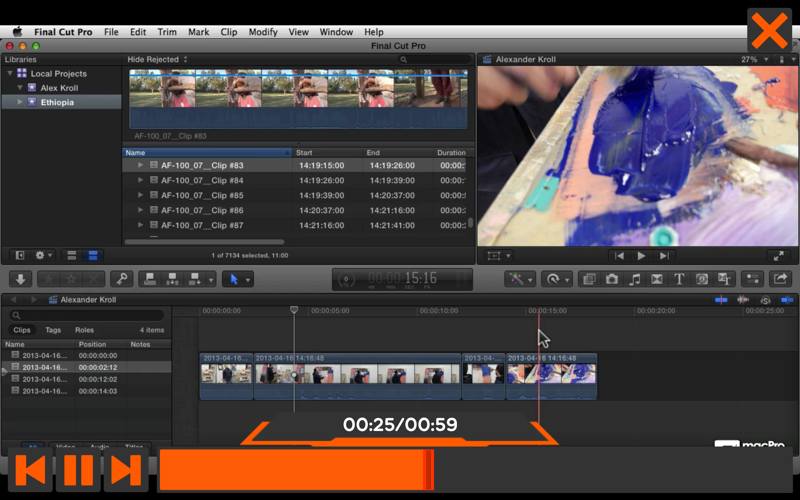
Task: Open the Keyword Editor key icon
Action: tap(121, 279)
